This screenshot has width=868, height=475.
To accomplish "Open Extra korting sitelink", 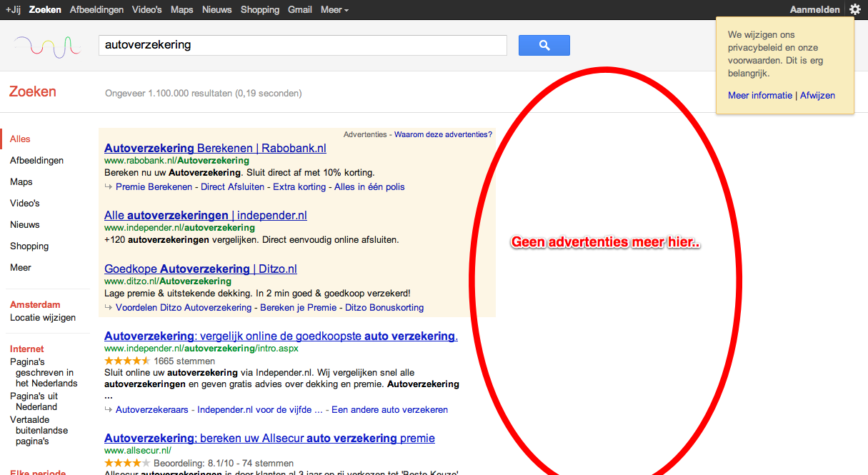I will [299, 187].
